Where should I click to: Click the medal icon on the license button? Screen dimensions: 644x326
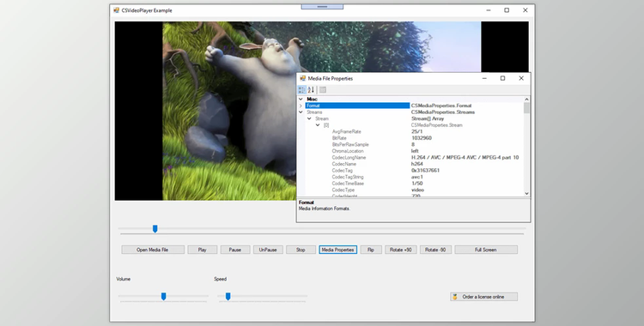pos(455,297)
